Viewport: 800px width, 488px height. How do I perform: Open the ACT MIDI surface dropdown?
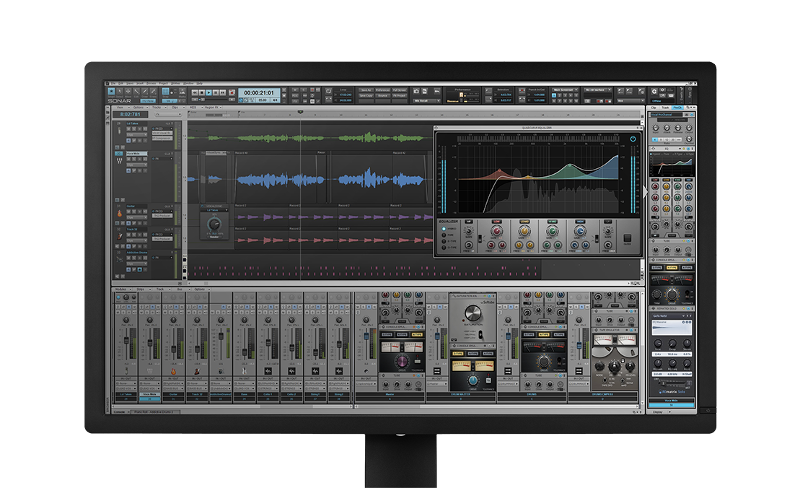point(597,90)
